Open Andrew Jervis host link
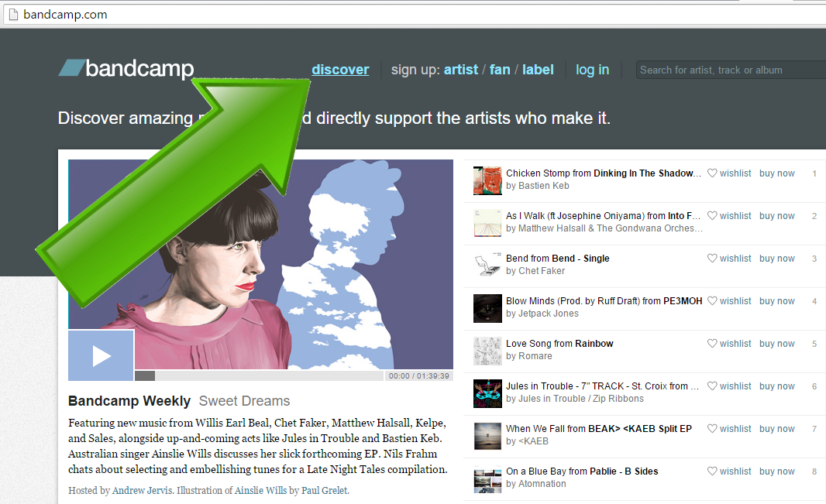The height and width of the screenshot is (504, 826). (x=143, y=490)
